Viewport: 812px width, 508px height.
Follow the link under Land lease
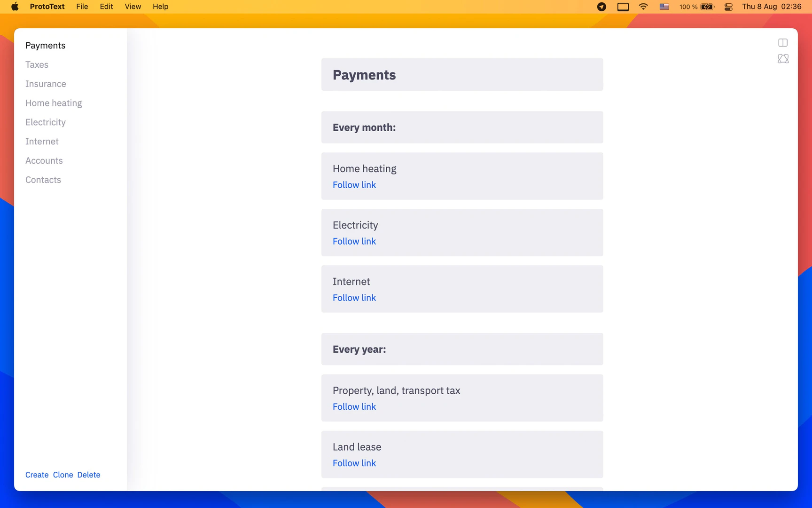coord(354,463)
